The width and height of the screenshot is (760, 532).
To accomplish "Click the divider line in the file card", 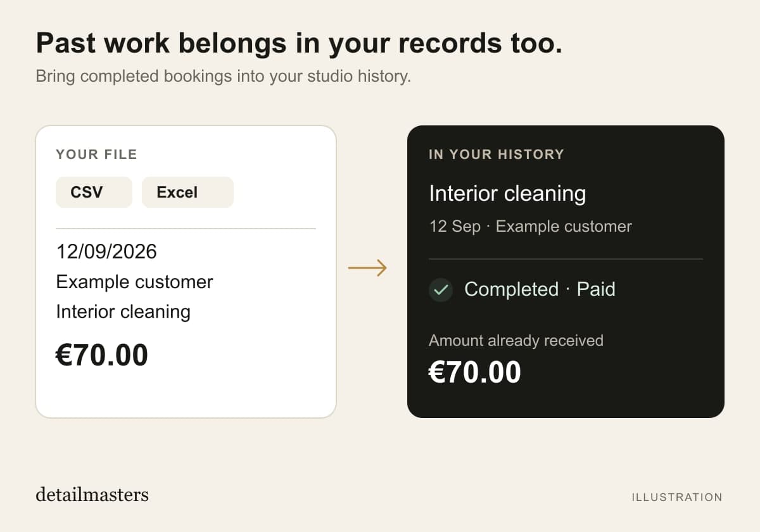I will [186, 228].
